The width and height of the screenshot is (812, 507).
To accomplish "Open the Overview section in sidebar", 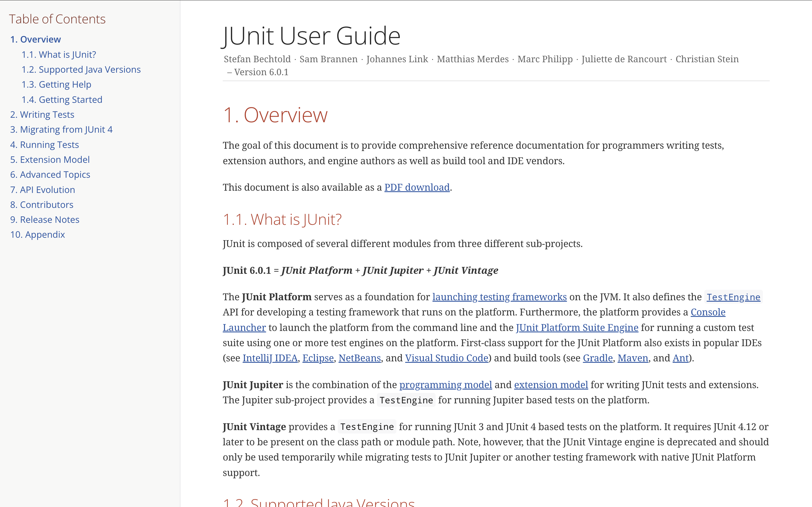I will (35, 39).
